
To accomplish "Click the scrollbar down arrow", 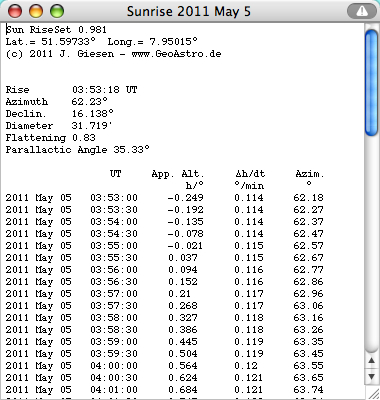I will tap(371, 377).
